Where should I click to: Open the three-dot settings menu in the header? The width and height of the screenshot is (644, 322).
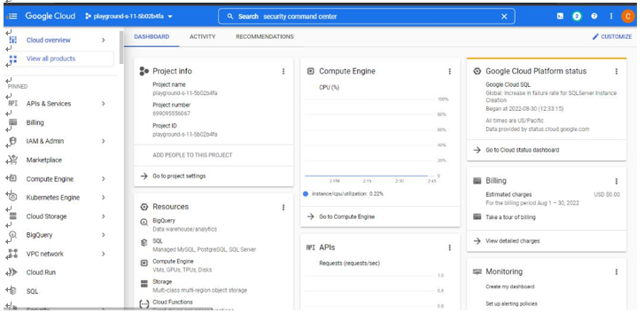(x=611, y=17)
